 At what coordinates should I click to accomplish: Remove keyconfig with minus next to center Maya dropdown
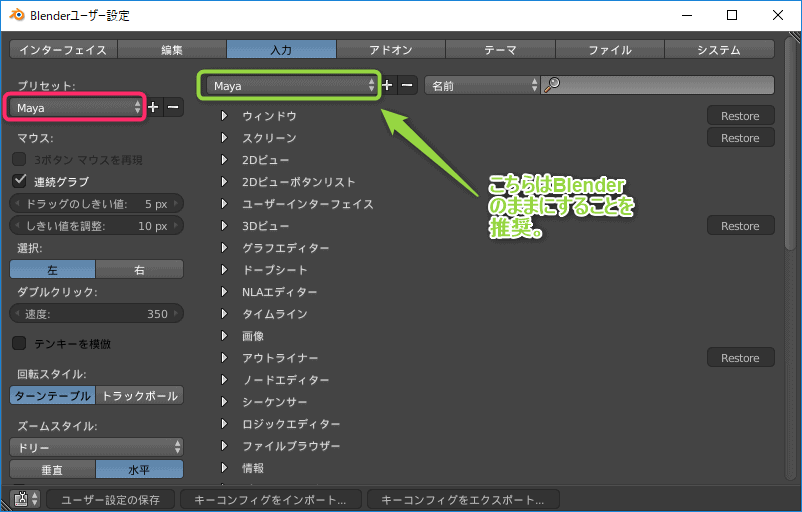[407, 86]
